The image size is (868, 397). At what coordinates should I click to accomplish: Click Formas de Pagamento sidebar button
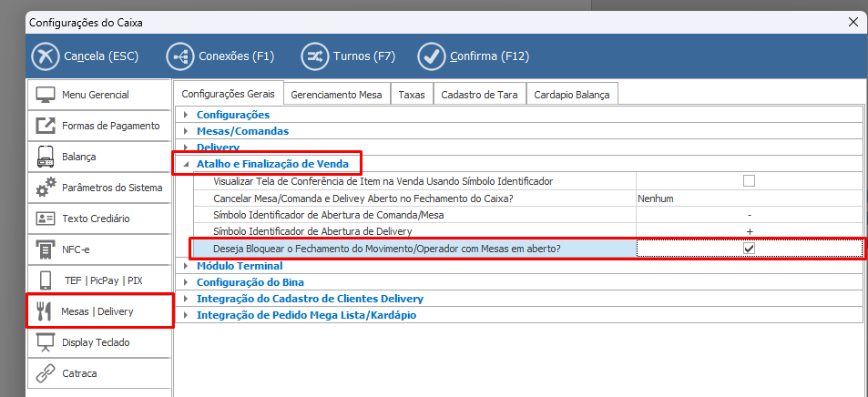coord(100,126)
